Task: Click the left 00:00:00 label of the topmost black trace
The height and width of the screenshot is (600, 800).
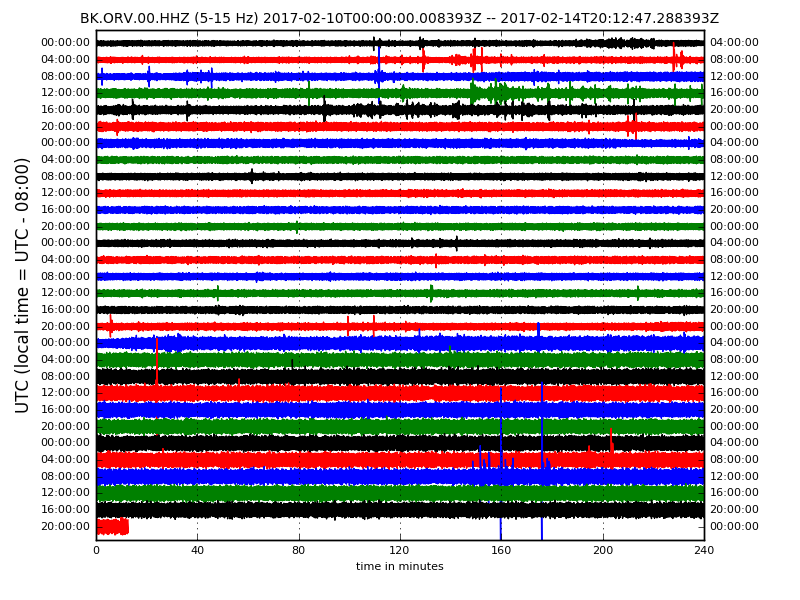Action: click(x=65, y=42)
